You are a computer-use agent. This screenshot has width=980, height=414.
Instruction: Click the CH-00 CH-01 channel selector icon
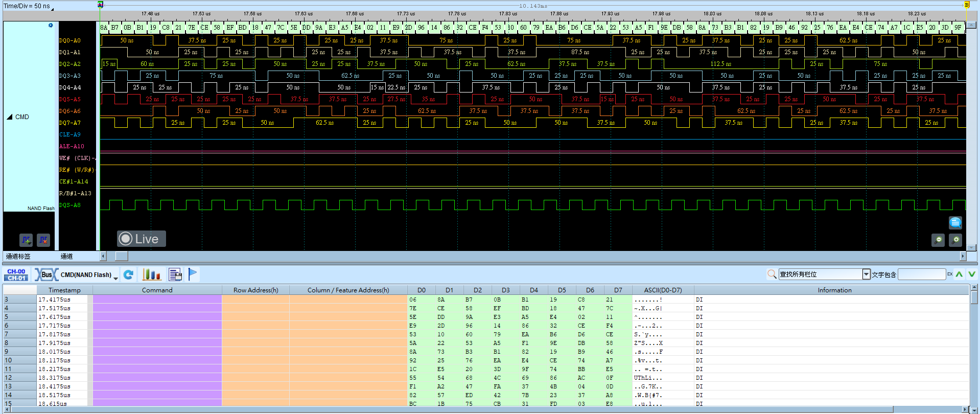(x=16, y=275)
